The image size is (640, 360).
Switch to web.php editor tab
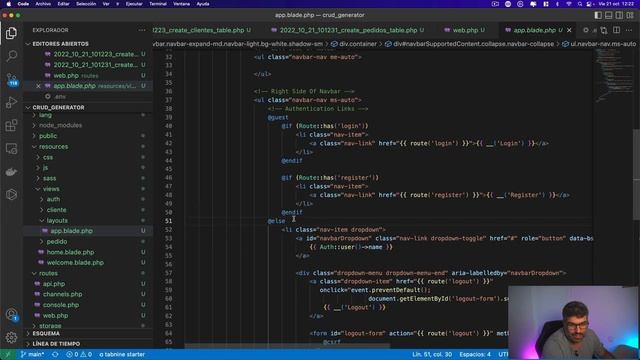(x=465, y=30)
